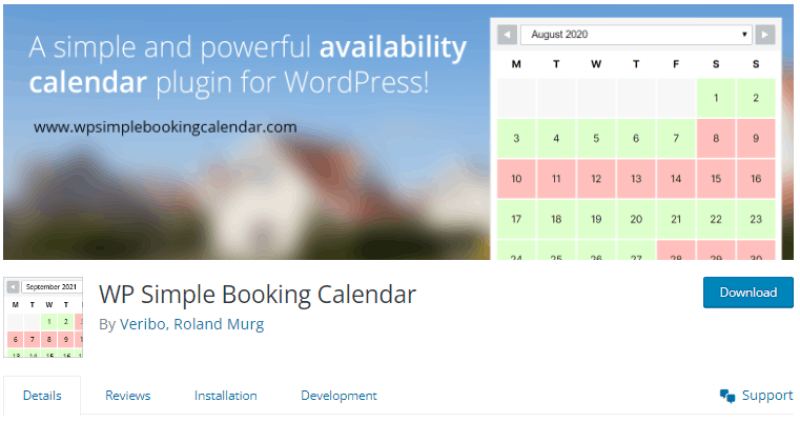Click booked day 12 in August calendar
The height and width of the screenshot is (422, 800).
(596, 179)
